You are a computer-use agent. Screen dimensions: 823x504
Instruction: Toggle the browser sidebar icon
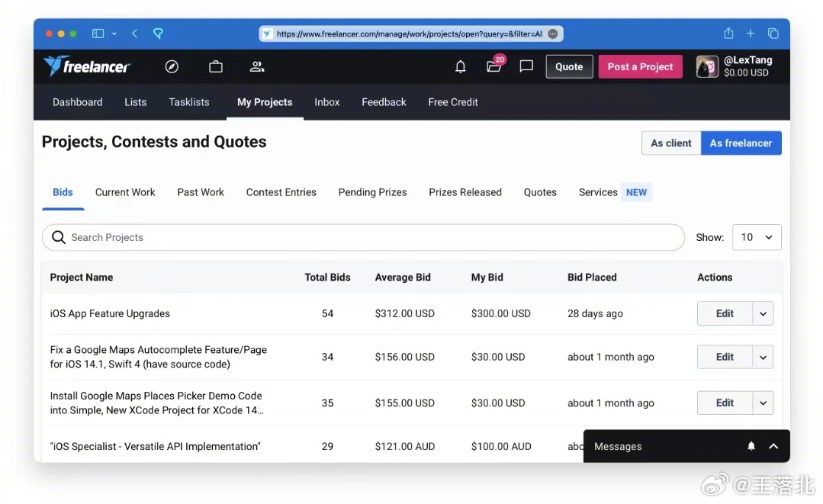click(x=98, y=34)
